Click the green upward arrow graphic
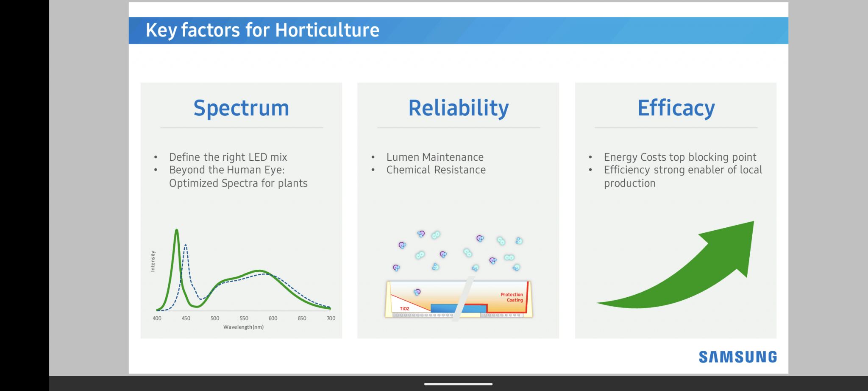 pos(695,276)
